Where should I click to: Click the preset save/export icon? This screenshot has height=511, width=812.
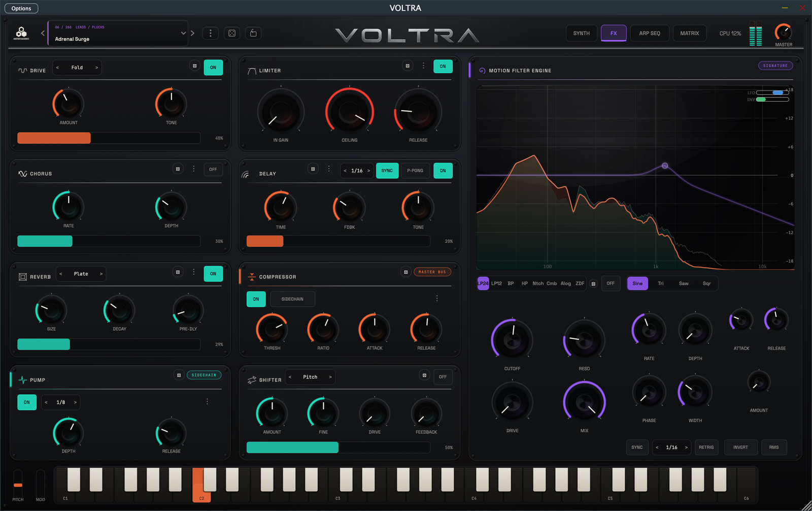[253, 33]
